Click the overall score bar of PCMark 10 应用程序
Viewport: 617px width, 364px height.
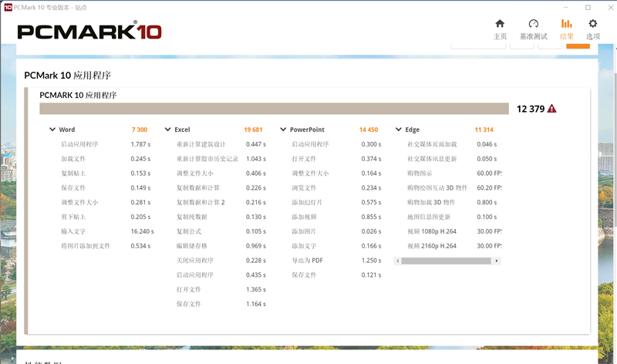coord(274,109)
